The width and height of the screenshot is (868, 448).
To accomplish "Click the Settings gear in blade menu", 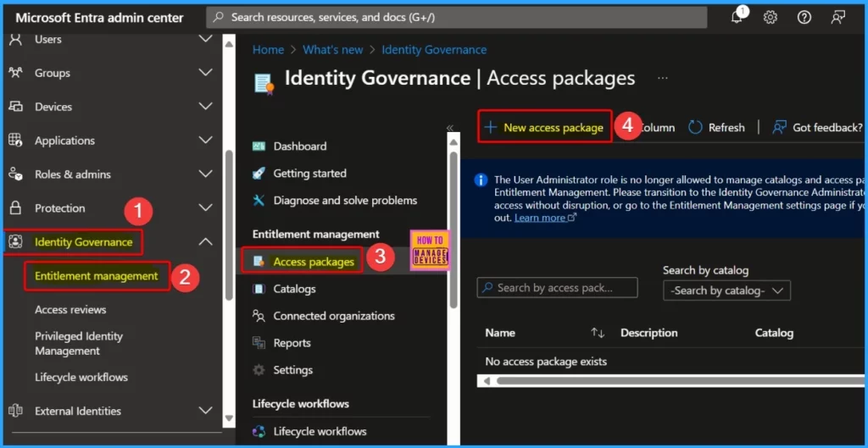I will point(259,370).
